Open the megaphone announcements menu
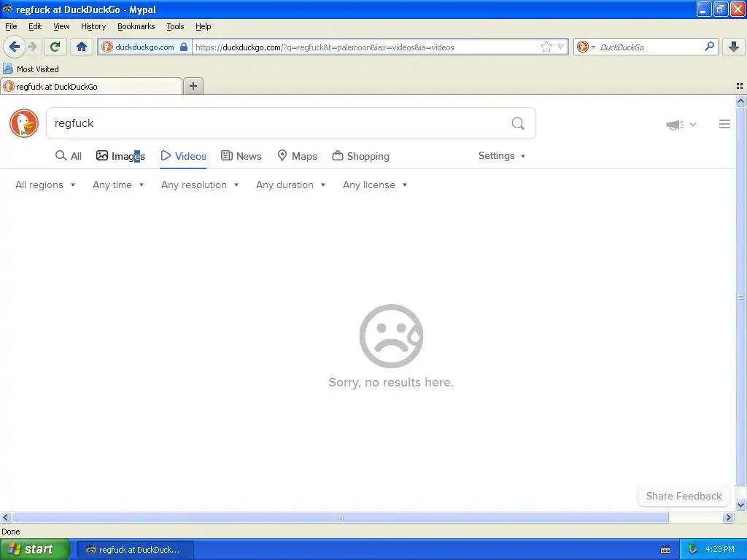 681,124
